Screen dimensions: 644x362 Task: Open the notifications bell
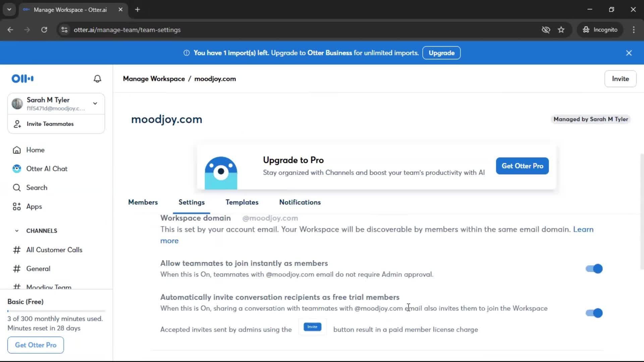pyautogui.click(x=97, y=79)
